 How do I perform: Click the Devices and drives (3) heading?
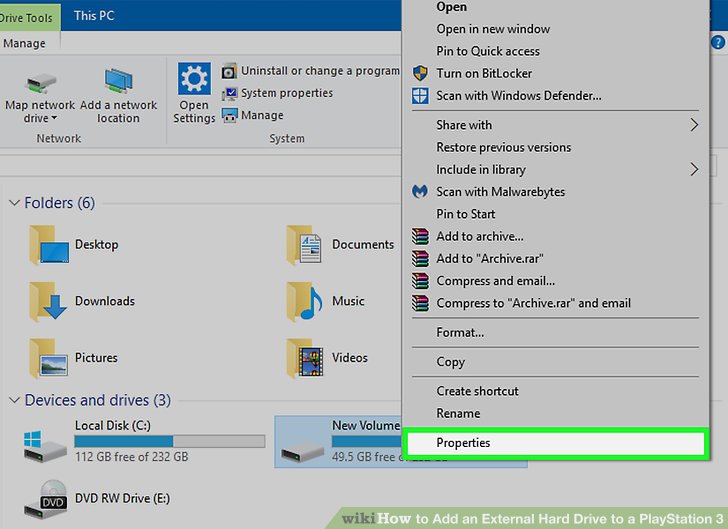tap(98, 400)
